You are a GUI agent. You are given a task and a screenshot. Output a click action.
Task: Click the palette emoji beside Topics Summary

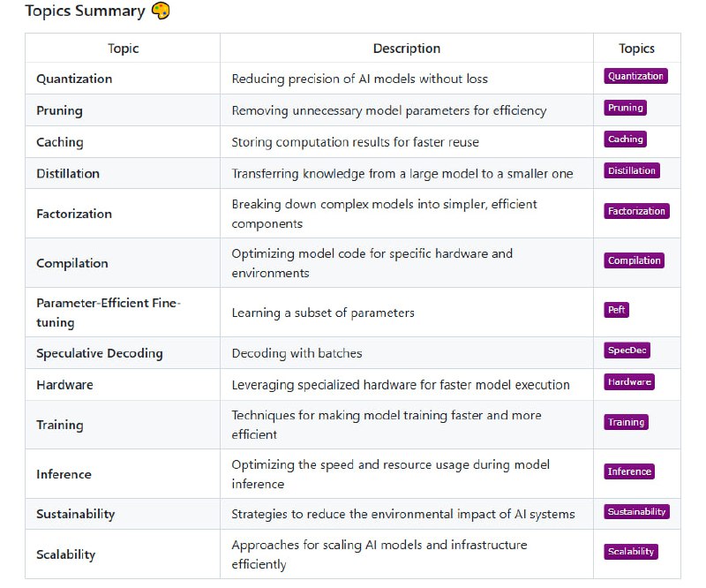coord(161,11)
